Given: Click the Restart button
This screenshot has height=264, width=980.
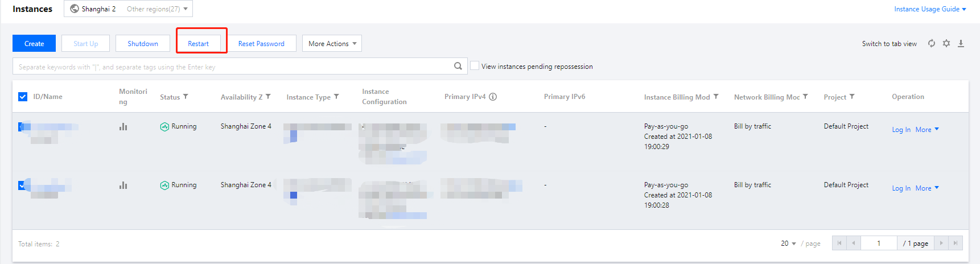Looking at the screenshot, I should click(x=198, y=44).
